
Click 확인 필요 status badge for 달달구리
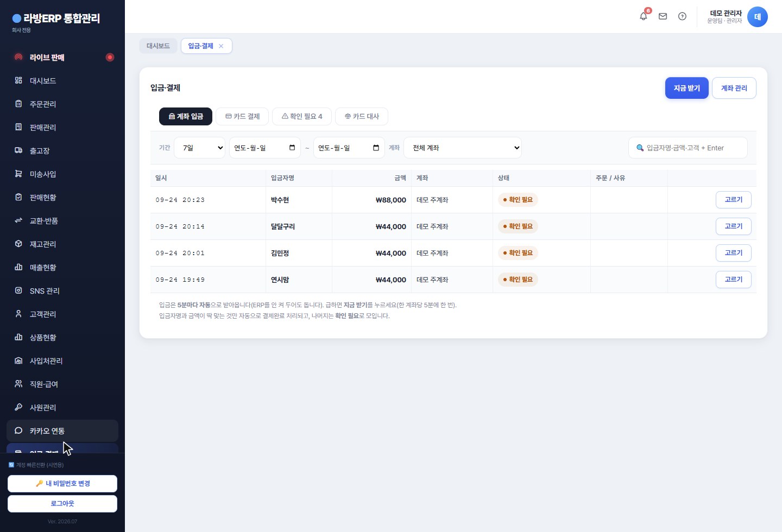click(x=518, y=226)
